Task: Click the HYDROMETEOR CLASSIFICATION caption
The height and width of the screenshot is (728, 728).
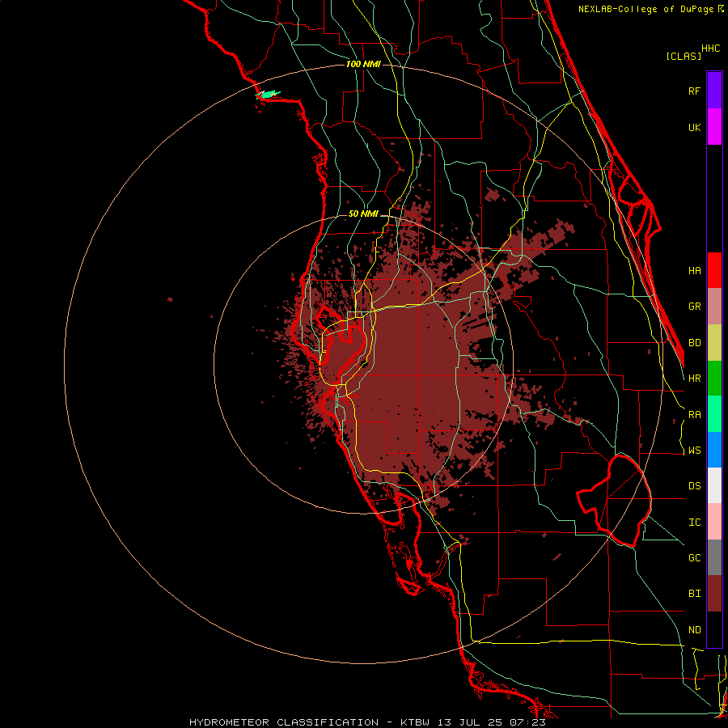Action: 284,722
